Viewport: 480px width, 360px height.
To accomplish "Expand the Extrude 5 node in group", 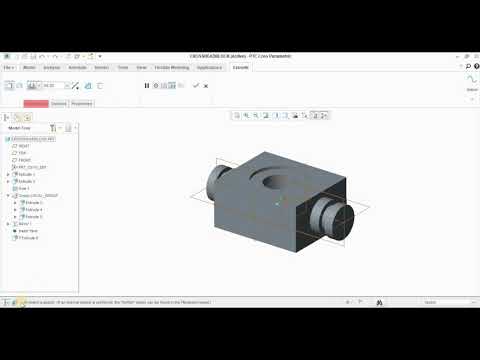I will [15, 217].
